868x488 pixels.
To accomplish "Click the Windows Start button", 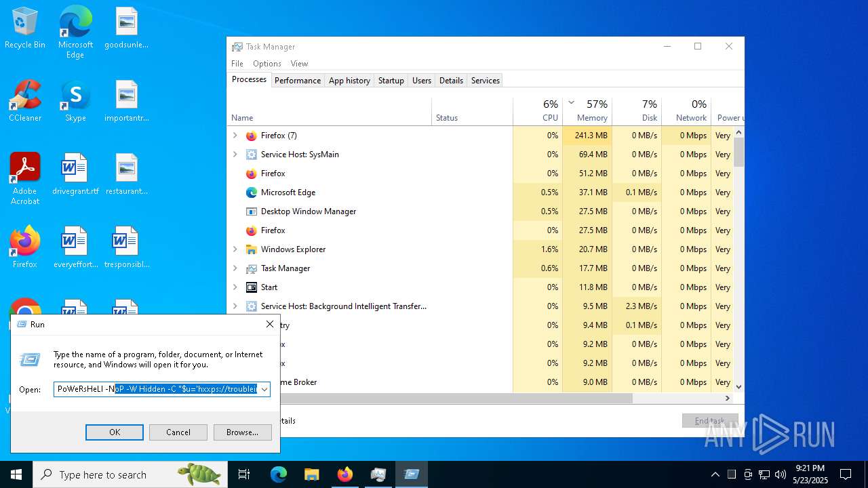I will click(16, 474).
